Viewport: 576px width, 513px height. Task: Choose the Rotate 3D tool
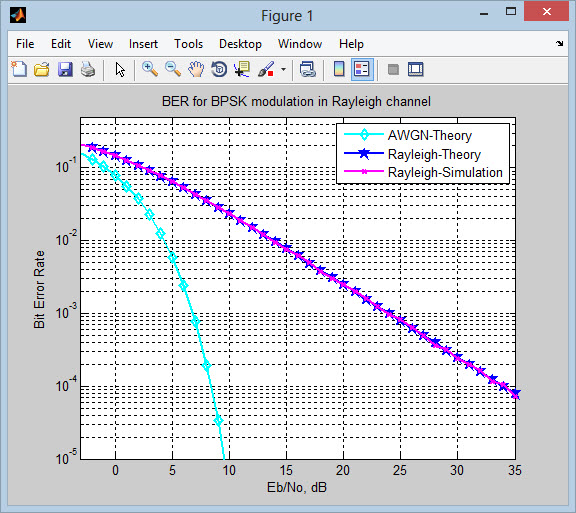(x=219, y=69)
